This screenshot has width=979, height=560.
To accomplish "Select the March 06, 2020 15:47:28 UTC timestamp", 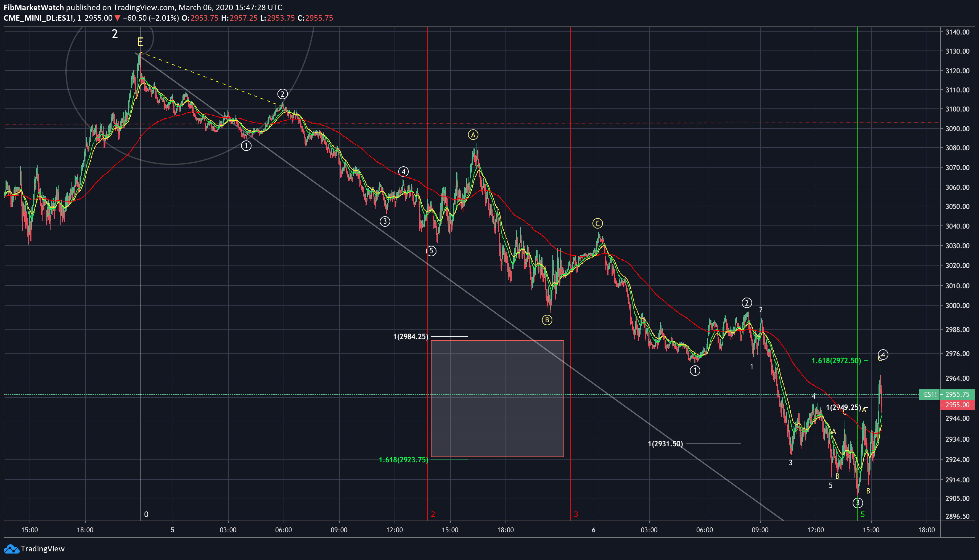I will (230, 7).
